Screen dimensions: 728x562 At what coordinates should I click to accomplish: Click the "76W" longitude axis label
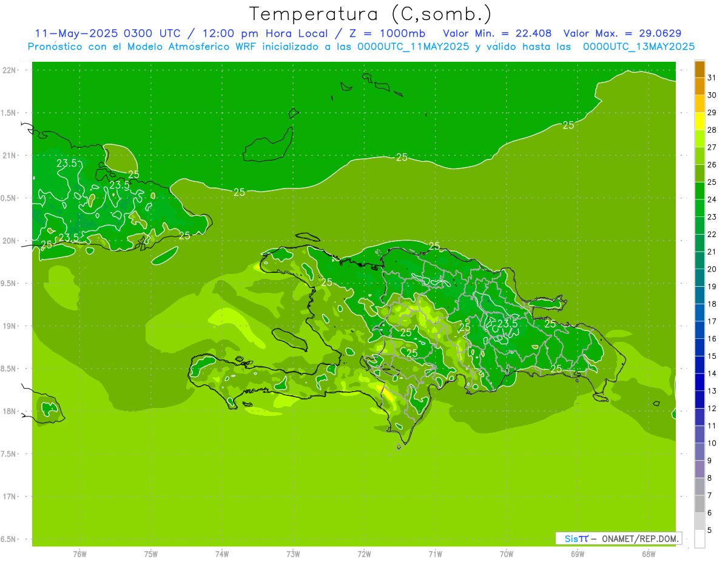click(79, 554)
